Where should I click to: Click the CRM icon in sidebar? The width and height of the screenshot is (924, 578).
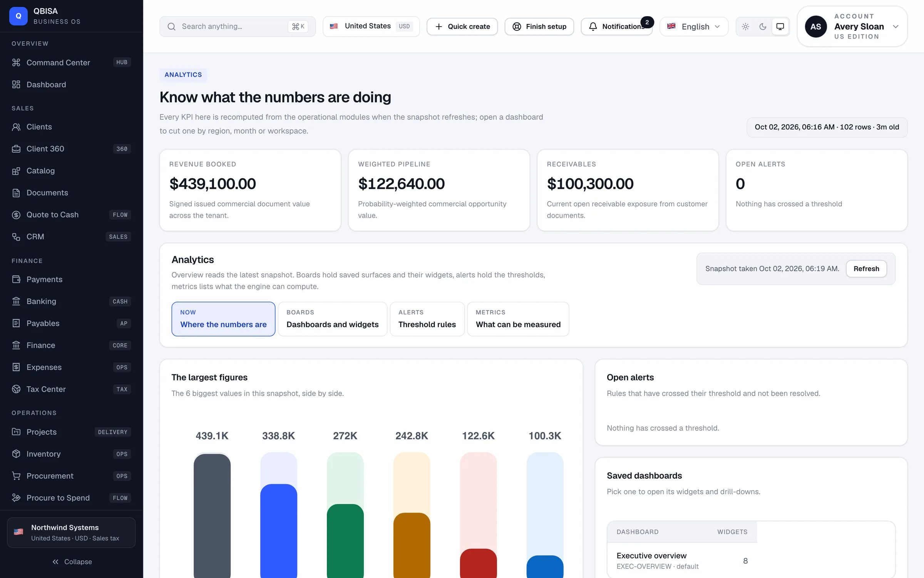tap(16, 237)
